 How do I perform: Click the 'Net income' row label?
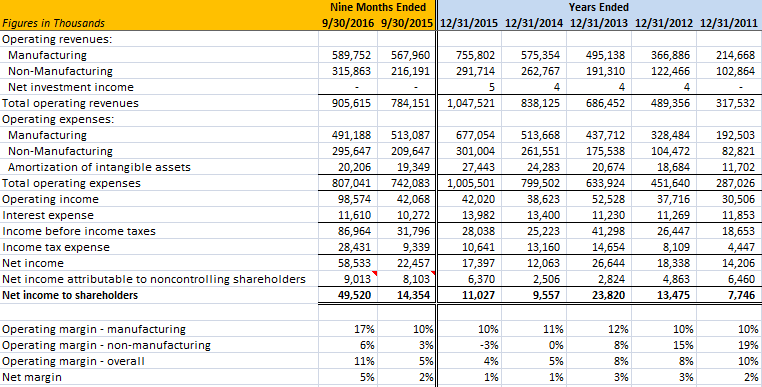click(x=33, y=263)
